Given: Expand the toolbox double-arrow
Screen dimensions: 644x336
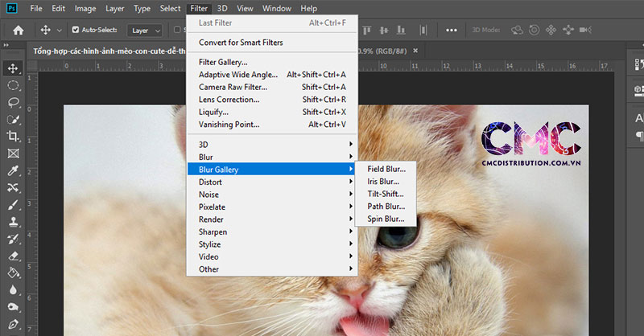Looking at the screenshot, I should click(x=6, y=45).
